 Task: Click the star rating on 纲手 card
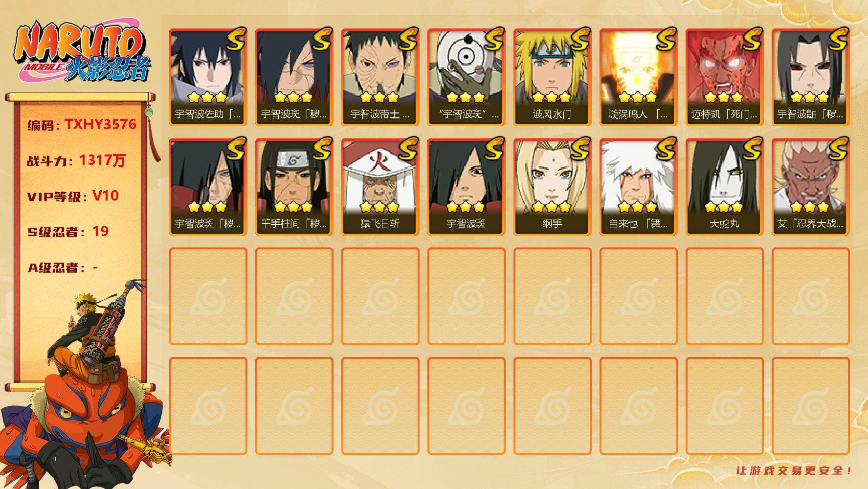tap(552, 207)
